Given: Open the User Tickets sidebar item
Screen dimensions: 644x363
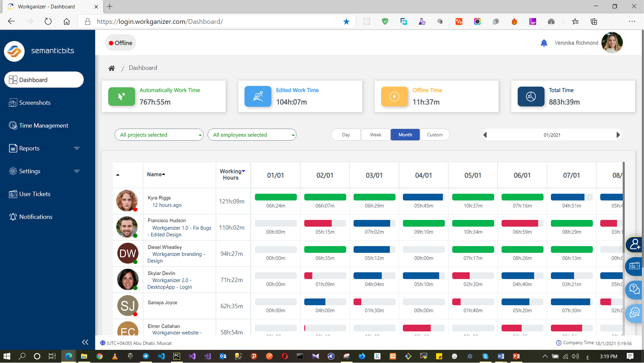Looking at the screenshot, I should (x=35, y=194).
